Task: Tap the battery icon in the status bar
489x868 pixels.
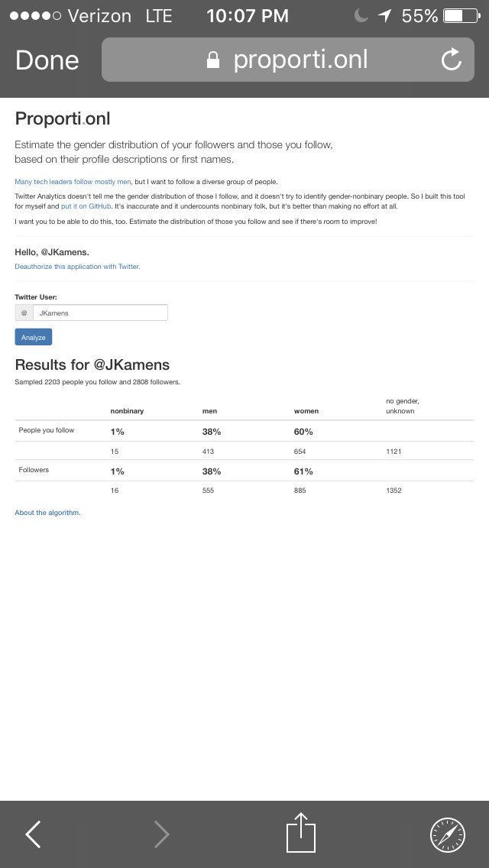Action: pos(461,15)
